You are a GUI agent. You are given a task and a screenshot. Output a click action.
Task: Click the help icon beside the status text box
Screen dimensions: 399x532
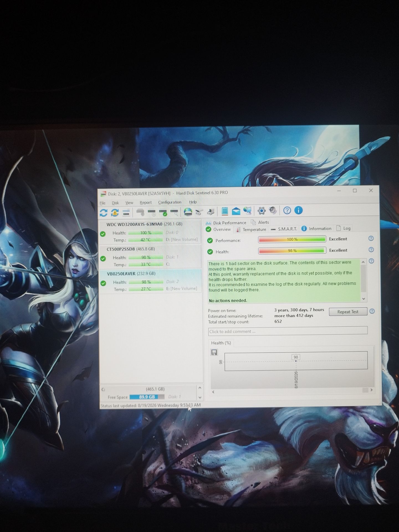[x=371, y=261]
